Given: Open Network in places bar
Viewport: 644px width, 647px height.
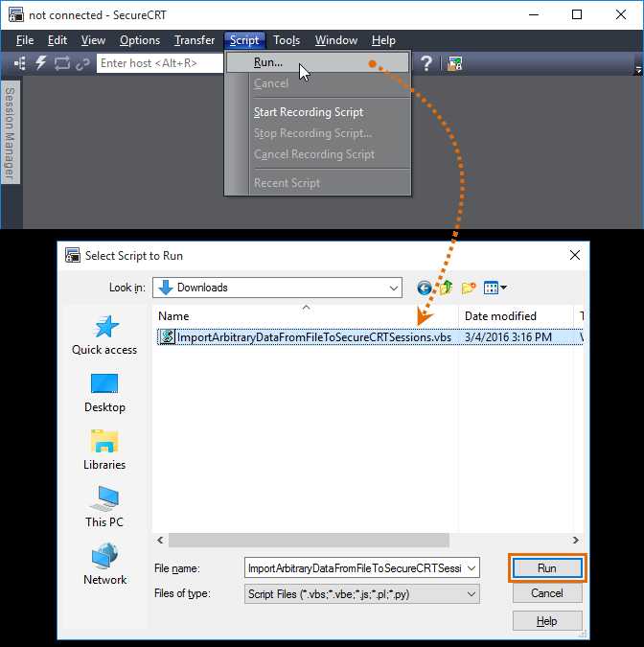Looking at the screenshot, I should (x=104, y=564).
